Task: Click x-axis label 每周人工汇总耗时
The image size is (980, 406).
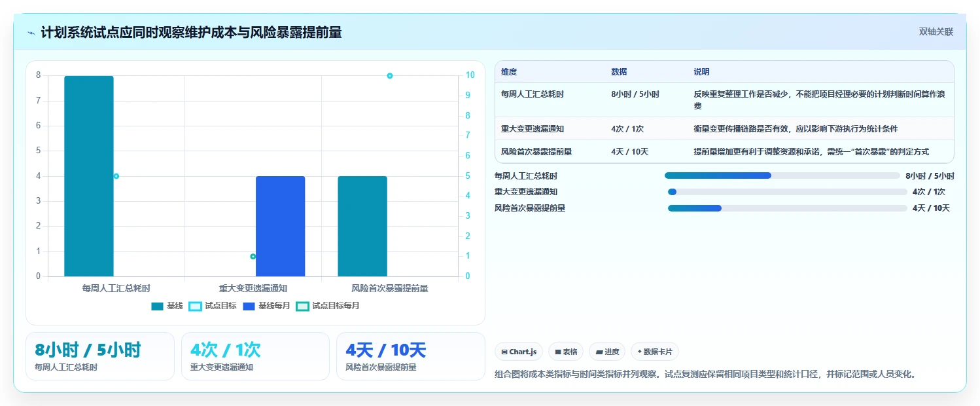Action: (x=116, y=288)
